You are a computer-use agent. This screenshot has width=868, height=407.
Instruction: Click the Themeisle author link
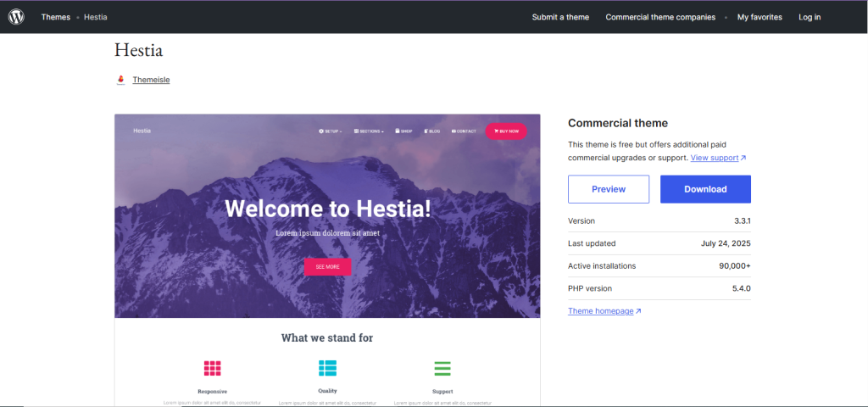151,80
